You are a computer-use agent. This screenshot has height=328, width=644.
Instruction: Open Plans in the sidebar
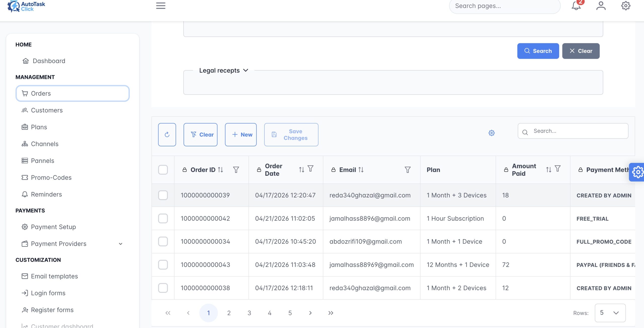click(72, 127)
